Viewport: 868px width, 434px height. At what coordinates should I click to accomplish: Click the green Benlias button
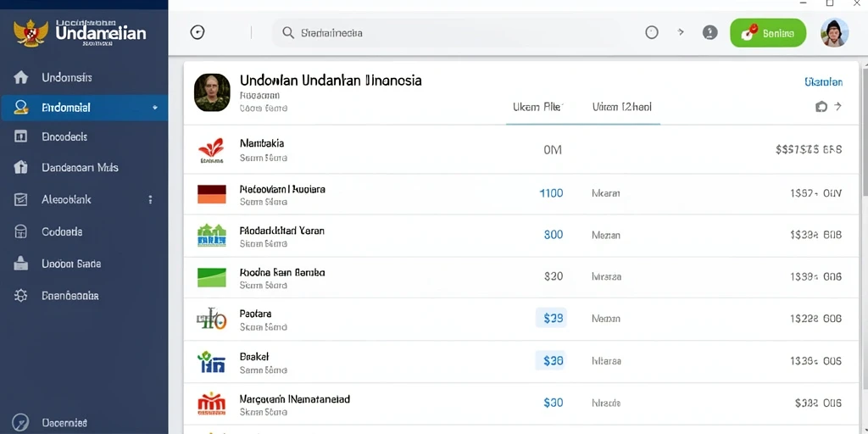coord(768,33)
